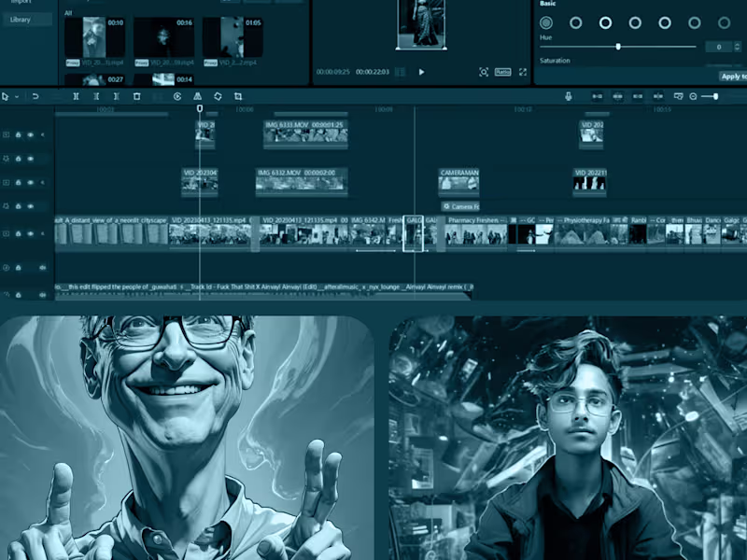Screen dimensions: 747x560
Task: Adjust the Hue slider
Action: pos(618,45)
